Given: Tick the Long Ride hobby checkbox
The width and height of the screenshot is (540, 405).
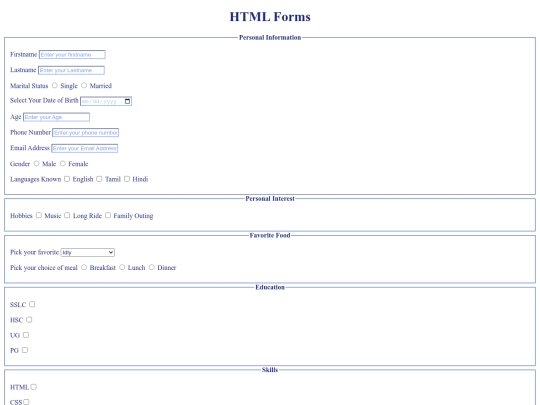Looking at the screenshot, I should 67,215.
